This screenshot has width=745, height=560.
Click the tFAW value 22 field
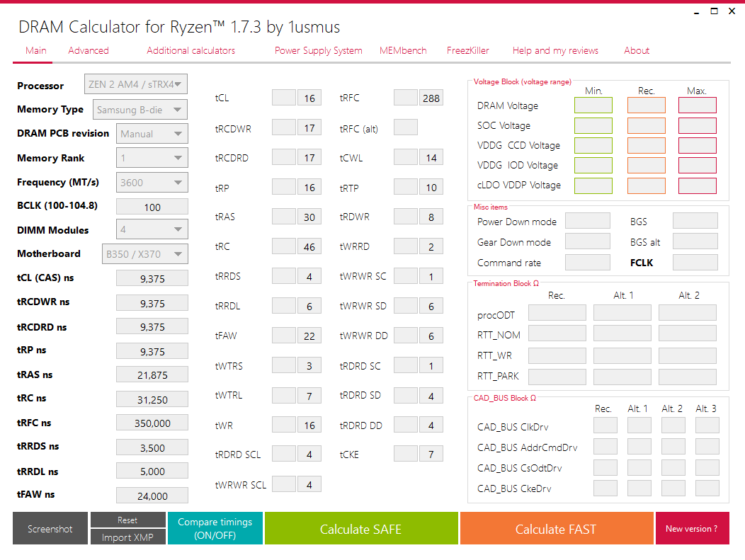309,336
